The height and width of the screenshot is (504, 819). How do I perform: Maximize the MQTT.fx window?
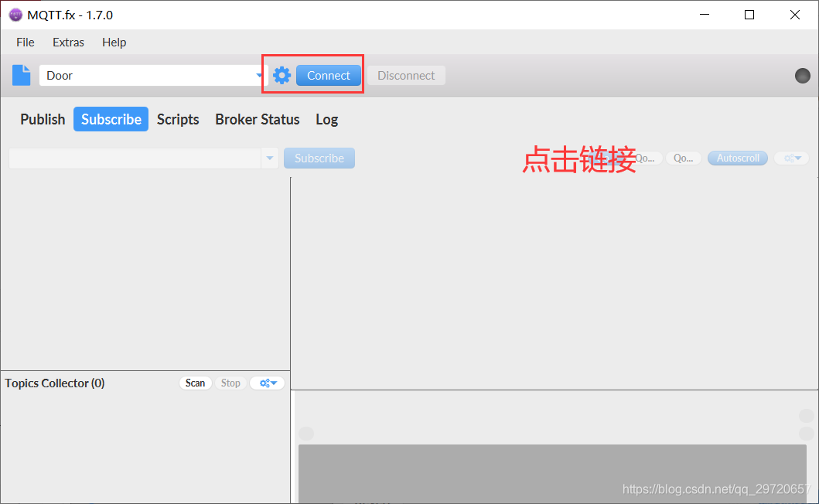click(x=749, y=15)
